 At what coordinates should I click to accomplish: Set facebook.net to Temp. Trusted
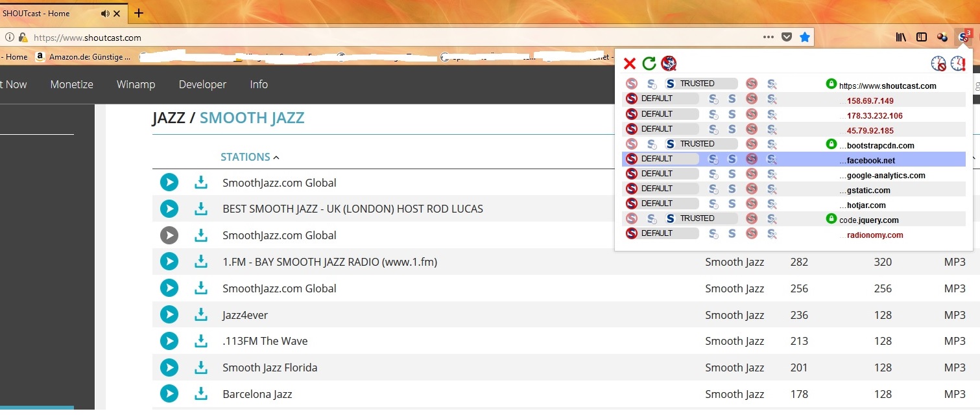pyautogui.click(x=713, y=159)
